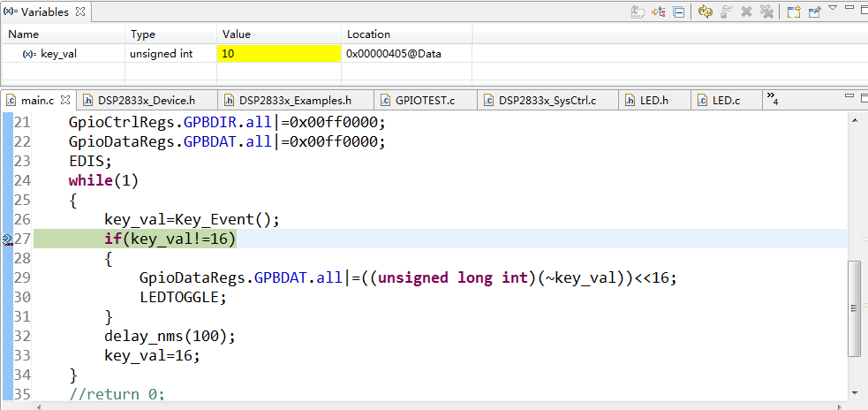Click the key_val=Key_Event(); code line
868x410 pixels.
click(x=192, y=220)
